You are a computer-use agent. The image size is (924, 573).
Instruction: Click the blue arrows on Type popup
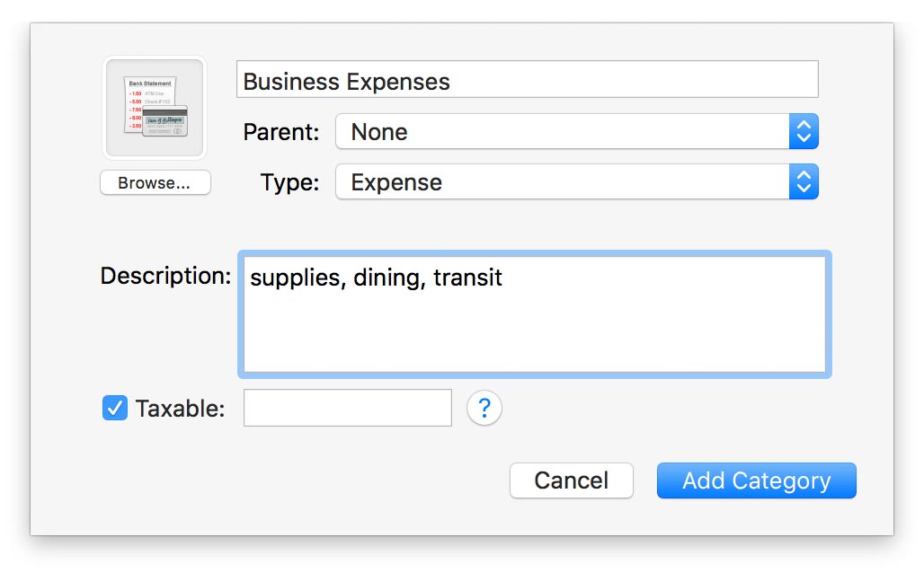(x=804, y=182)
